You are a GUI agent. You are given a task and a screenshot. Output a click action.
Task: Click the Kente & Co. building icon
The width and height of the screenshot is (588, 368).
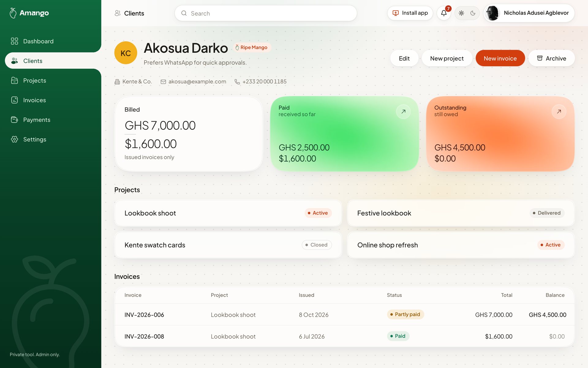117,82
